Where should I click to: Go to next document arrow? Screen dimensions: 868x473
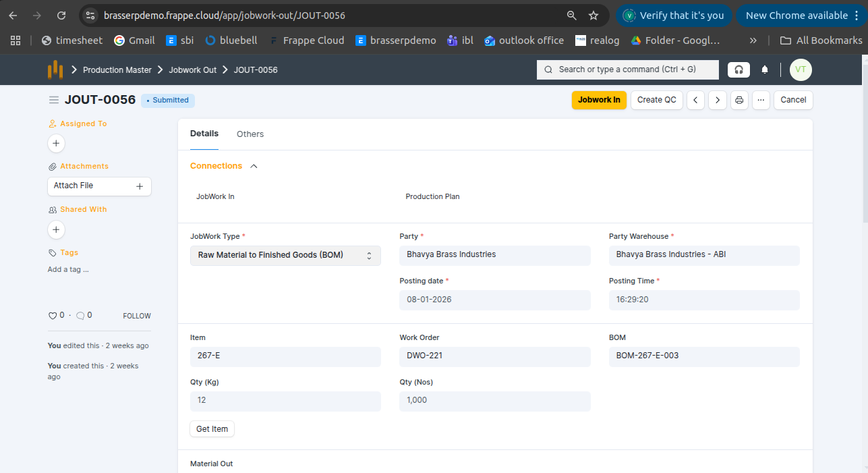pyautogui.click(x=717, y=100)
